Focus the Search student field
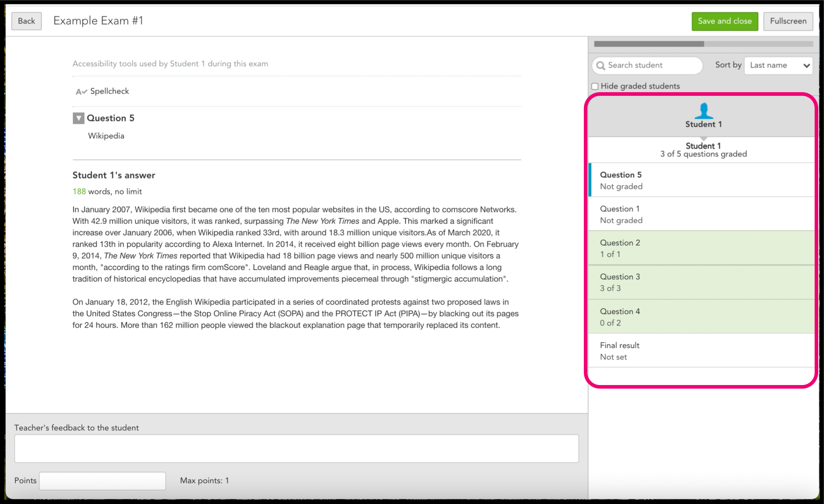Screen dimensions: 824x504 pos(647,65)
